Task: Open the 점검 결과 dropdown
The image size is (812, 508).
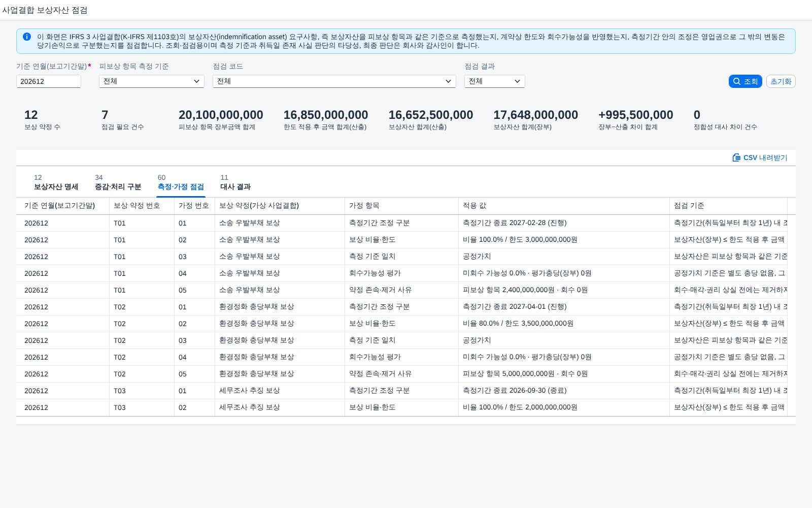Action: tap(495, 81)
